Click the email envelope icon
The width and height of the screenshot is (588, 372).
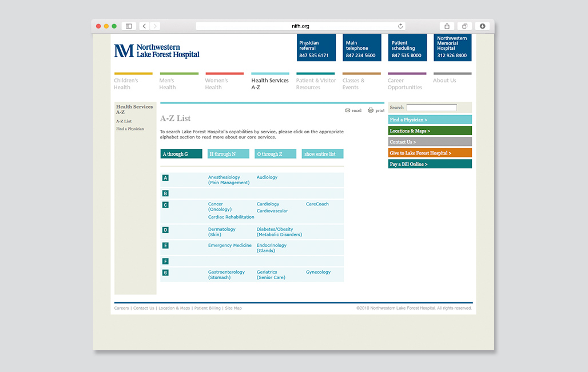tap(348, 110)
